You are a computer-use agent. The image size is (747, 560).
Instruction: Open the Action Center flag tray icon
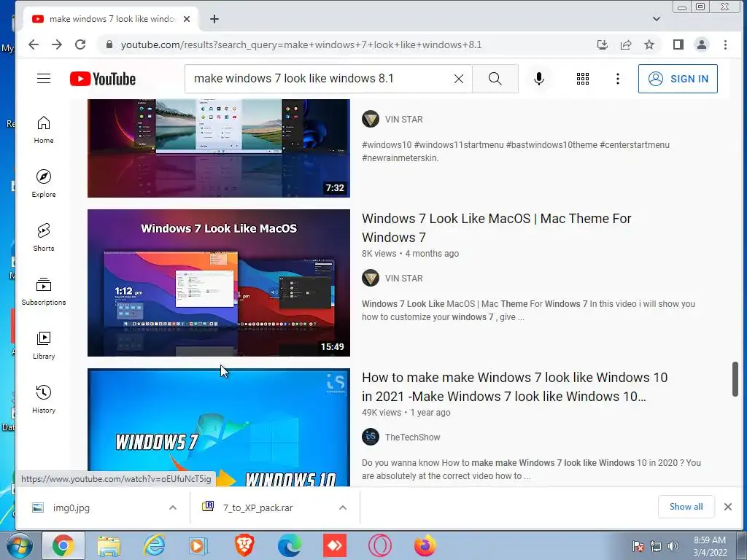tap(638, 546)
